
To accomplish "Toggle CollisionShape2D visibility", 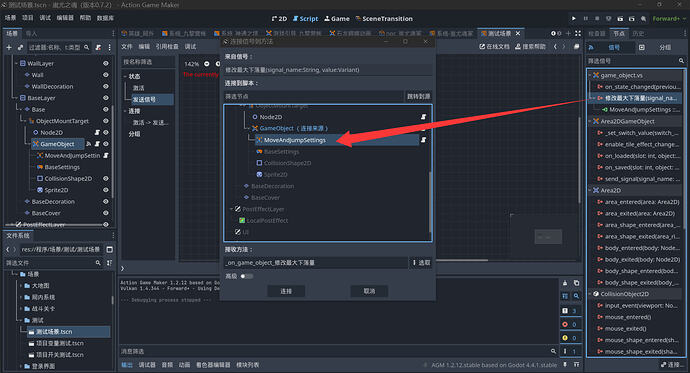I will (106, 179).
